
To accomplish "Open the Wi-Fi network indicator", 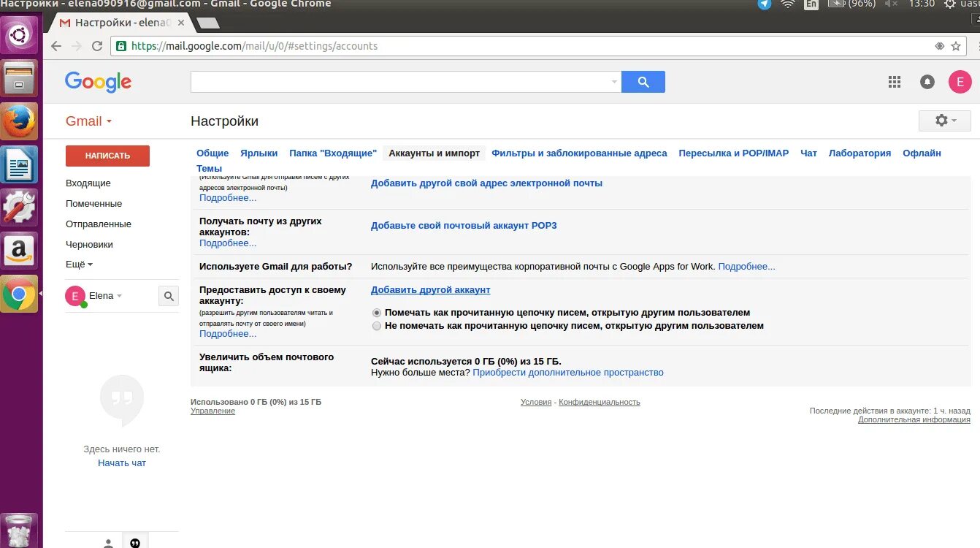I will coord(787,4).
